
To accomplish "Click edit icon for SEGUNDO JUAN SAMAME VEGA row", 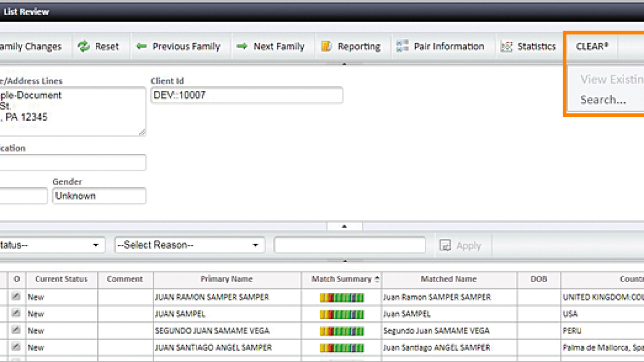I will point(16,330).
